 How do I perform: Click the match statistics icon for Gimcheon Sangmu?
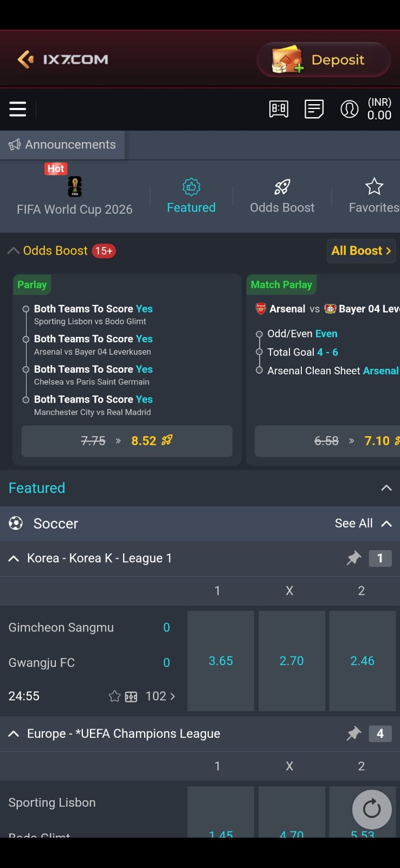131,696
